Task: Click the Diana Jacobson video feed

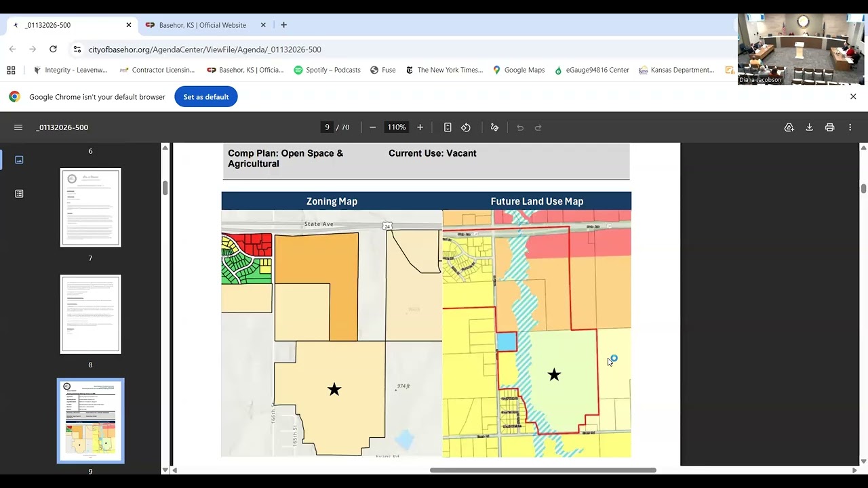Action: click(x=801, y=49)
